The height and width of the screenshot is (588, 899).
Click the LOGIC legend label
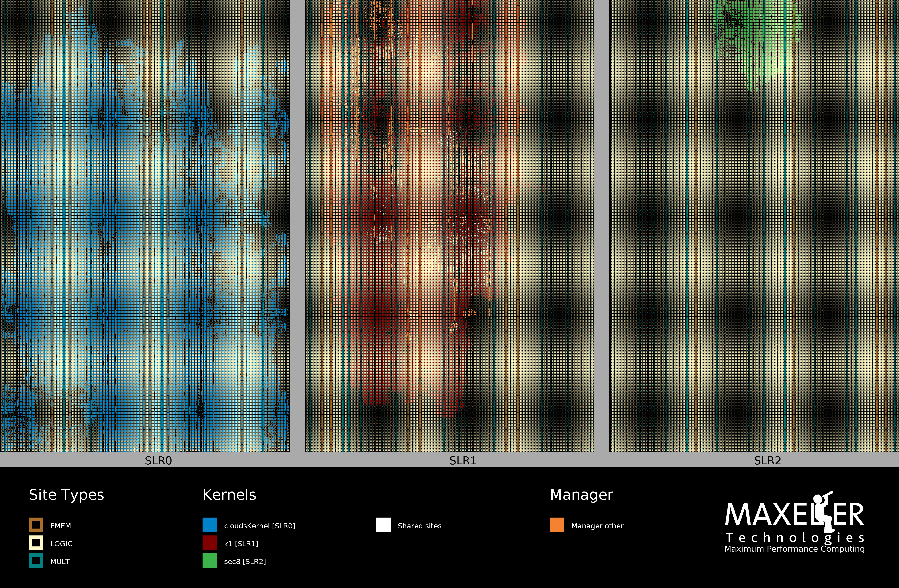[61, 543]
